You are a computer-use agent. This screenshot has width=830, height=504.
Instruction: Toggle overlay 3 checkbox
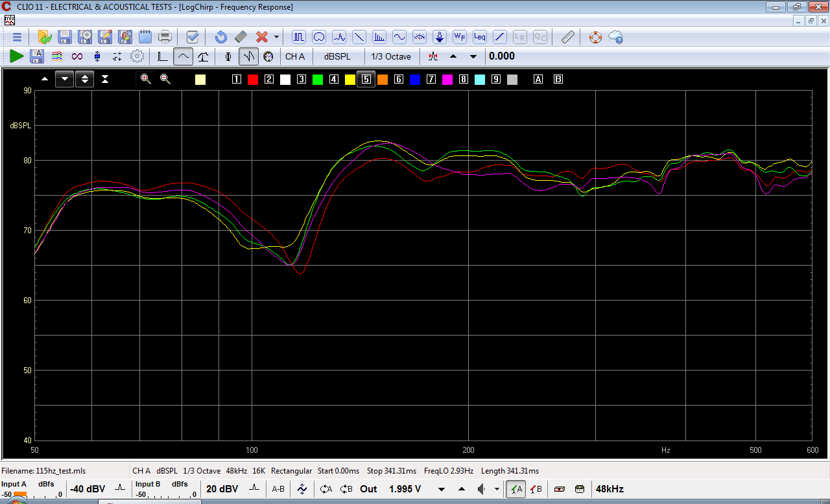click(x=301, y=79)
